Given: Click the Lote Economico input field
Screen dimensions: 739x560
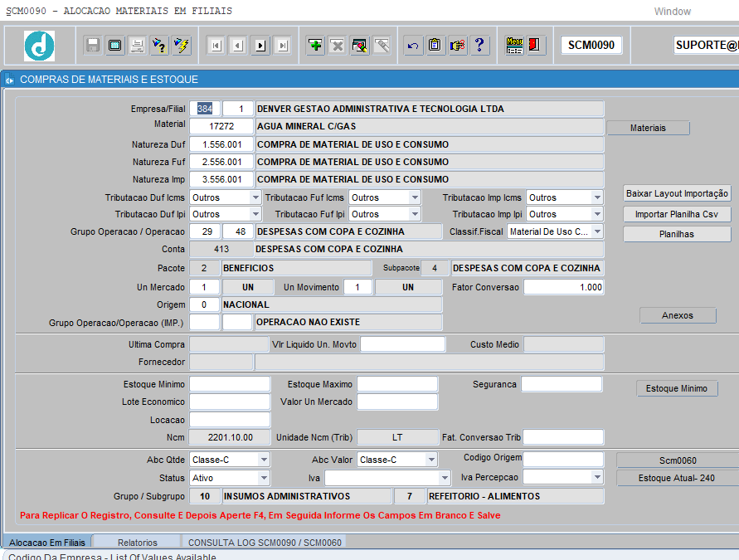Looking at the screenshot, I should click(230, 402).
